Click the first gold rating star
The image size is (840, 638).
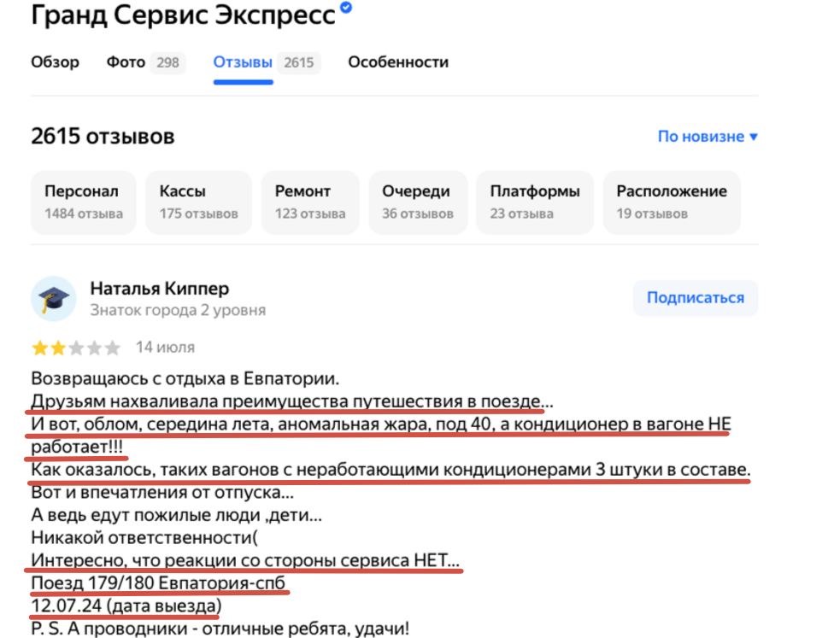[39, 348]
